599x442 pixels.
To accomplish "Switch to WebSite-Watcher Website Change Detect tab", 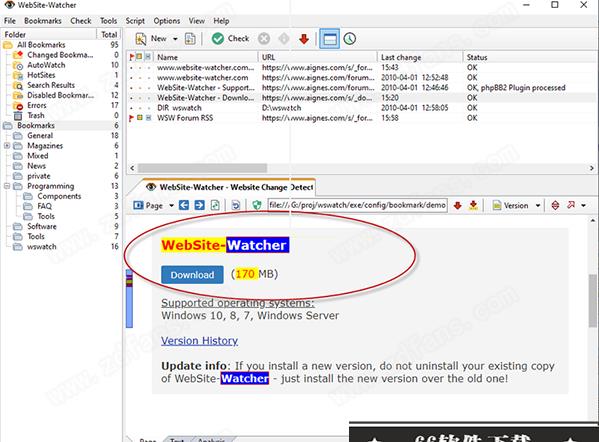I will [x=229, y=187].
